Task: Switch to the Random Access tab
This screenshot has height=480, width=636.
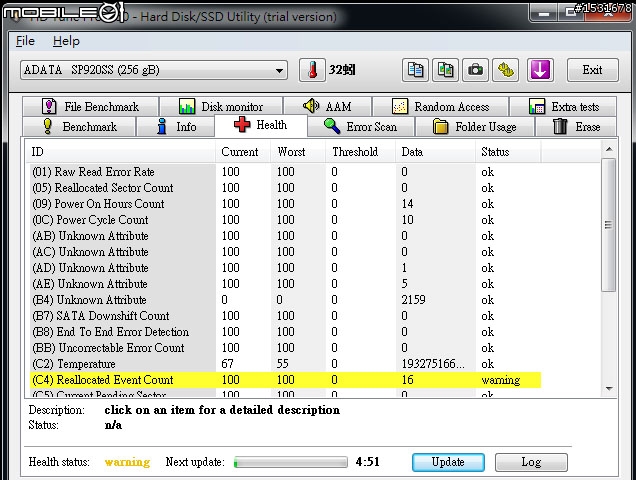Action: 440,107
